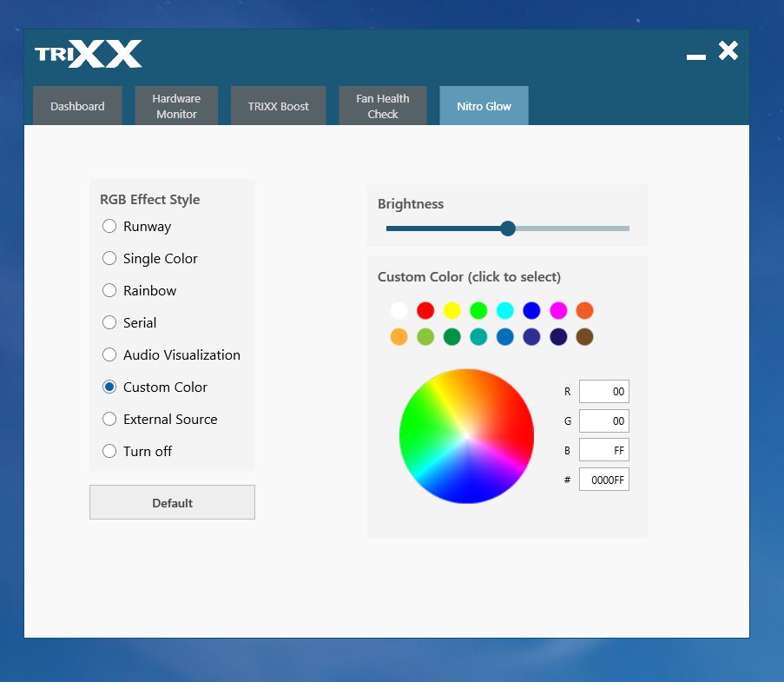Viewport: 784px width, 682px height.
Task: Click the Custom Color radio button
Action: (109, 387)
